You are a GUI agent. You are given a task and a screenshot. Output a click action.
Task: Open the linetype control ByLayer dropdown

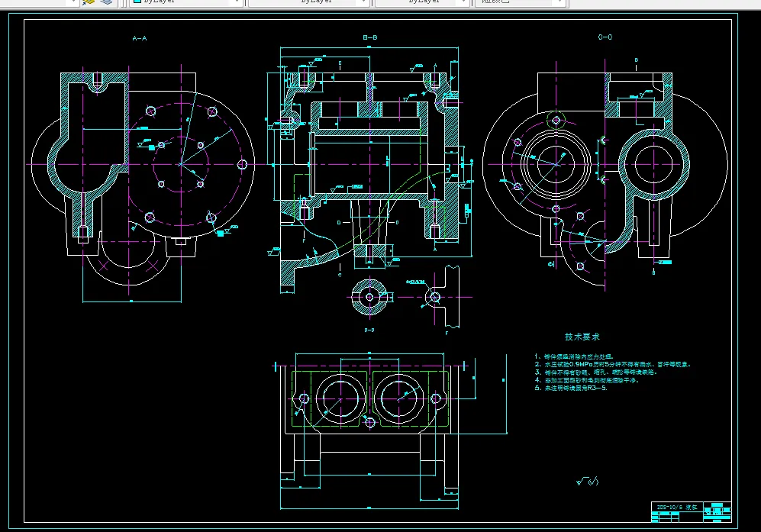(x=308, y=2)
